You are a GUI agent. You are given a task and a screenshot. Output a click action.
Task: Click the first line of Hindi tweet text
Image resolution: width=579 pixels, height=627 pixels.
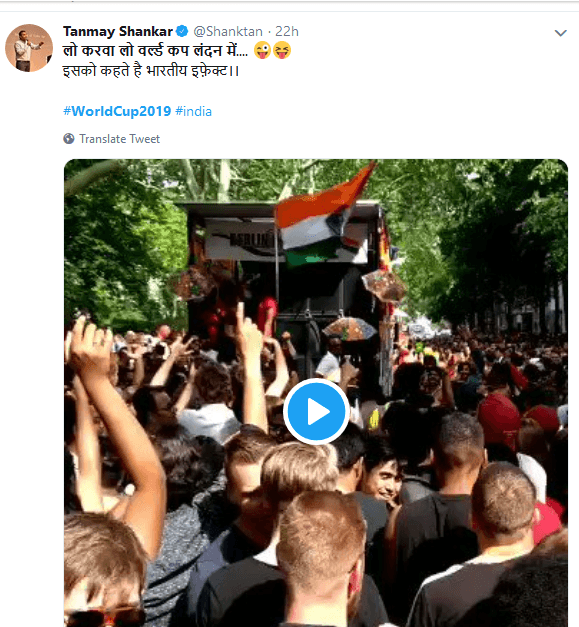point(155,51)
